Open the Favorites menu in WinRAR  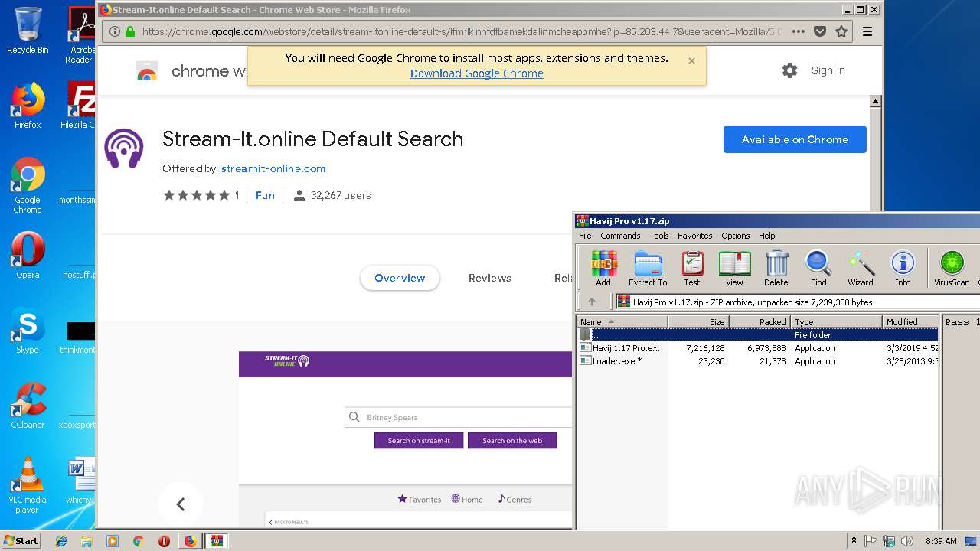[x=694, y=236]
